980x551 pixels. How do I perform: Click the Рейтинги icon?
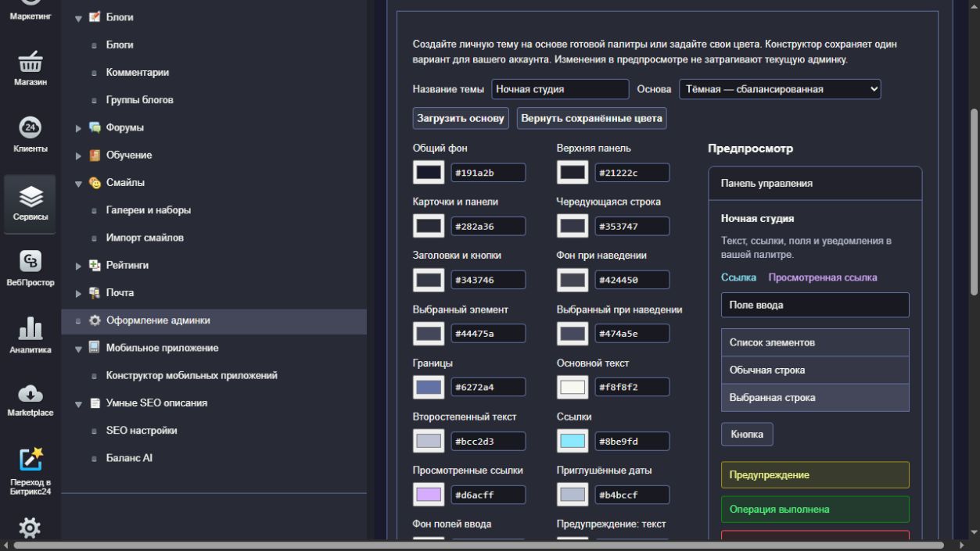pyautogui.click(x=95, y=266)
